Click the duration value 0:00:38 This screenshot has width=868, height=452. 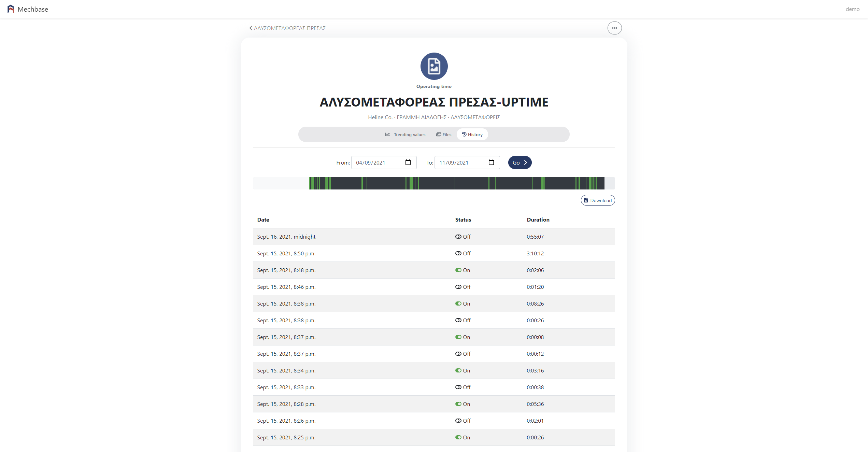535,387
